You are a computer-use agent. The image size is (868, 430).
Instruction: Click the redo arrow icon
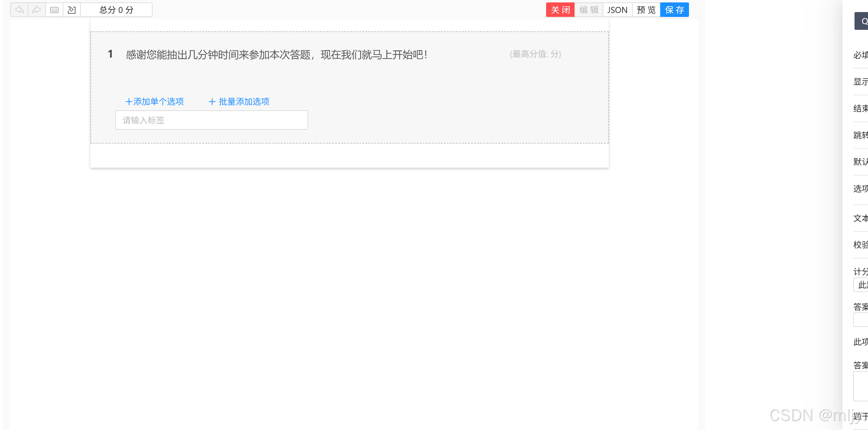pyautogui.click(x=37, y=10)
